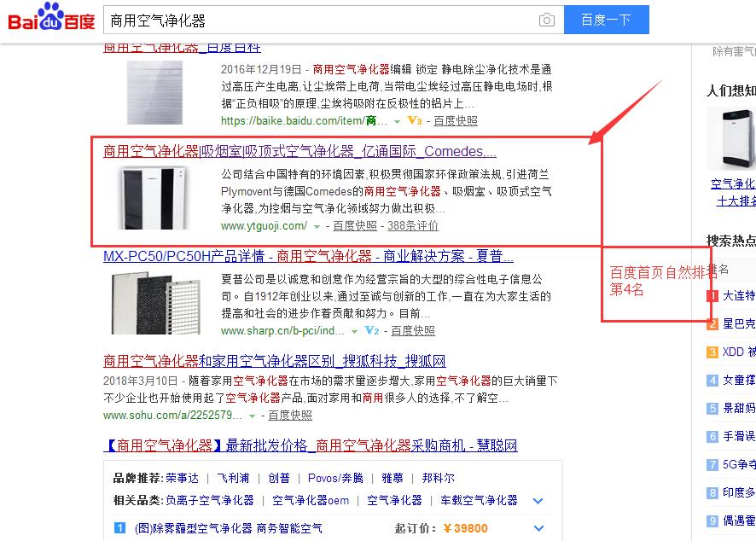The height and width of the screenshot is (541, 756).
Task: Open 搜狐科技 result about 商用空气净化器区别
Action: pyautogui.click(x=275, y=361)
